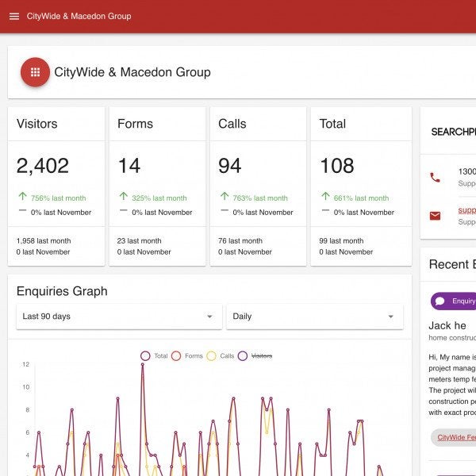Viewport: 476px width, 476px height.
Task: Click the purple Enquiry badge
Action: [454, 301]
